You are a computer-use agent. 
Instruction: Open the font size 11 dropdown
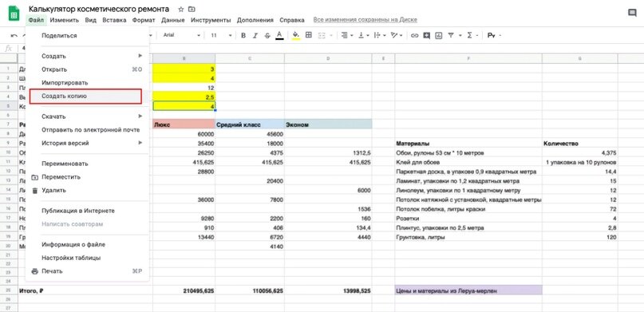pyautogui.click(x=221, y=35)
